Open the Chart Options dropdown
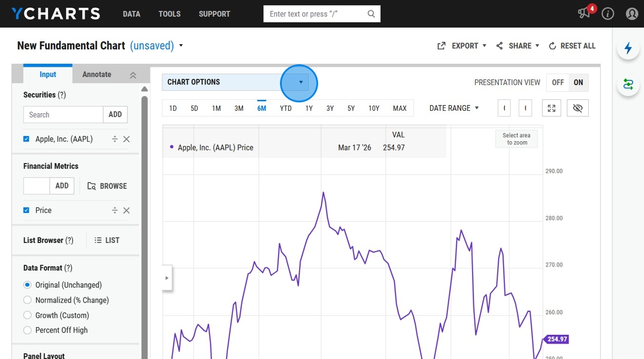 click(x=235, y=82)
